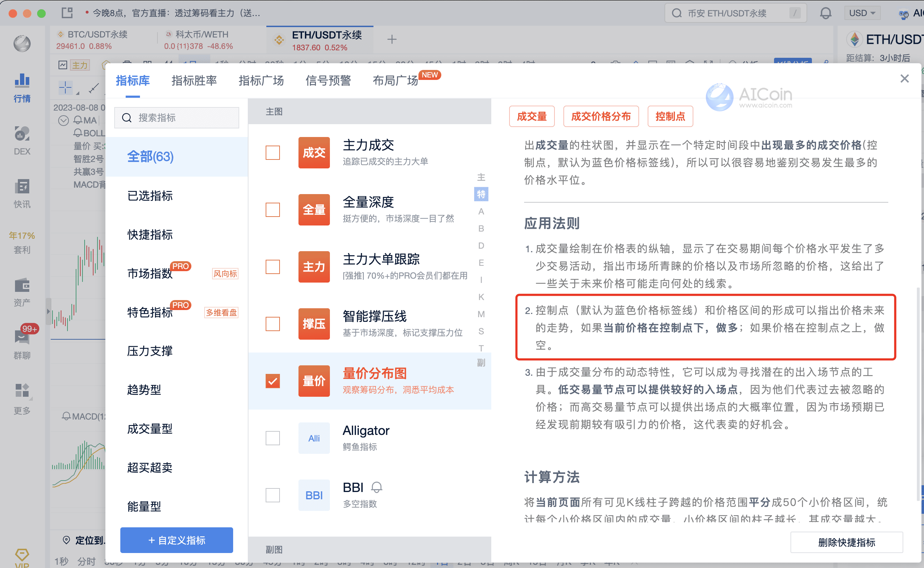Click the 币安 ETH/USDT永续 search box
Screen dimensions: 924x568
coord(735,14)
